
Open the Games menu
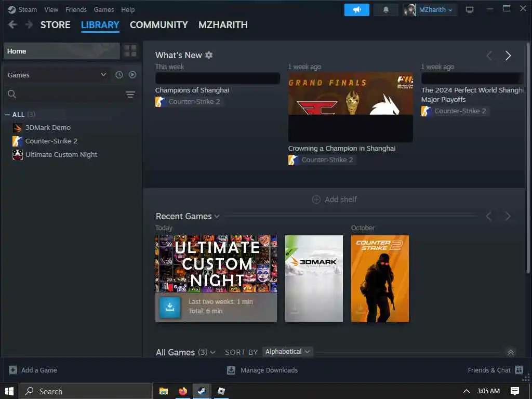104,9
